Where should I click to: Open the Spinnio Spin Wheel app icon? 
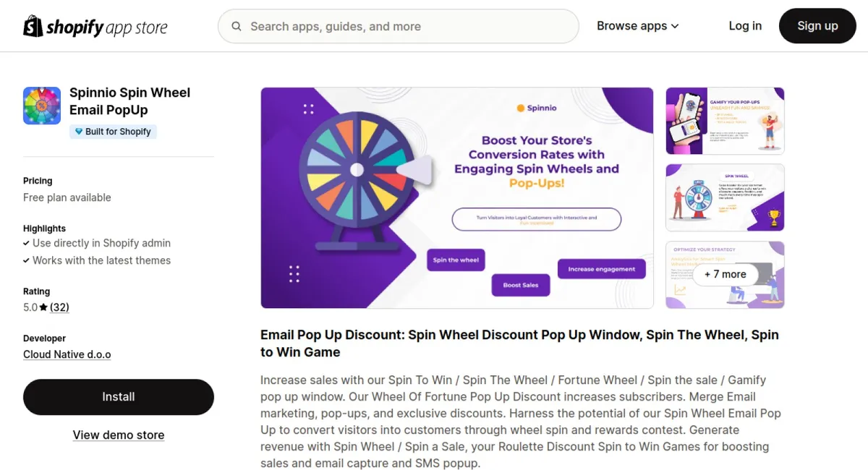tap(41, 105)
